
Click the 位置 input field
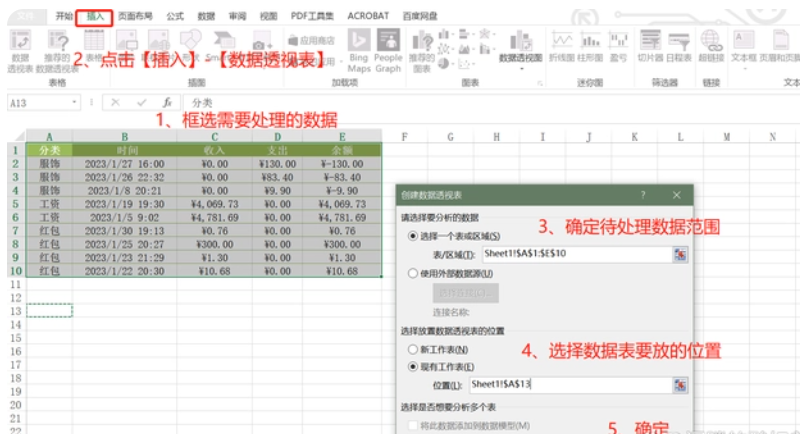(x=570, y=385)
